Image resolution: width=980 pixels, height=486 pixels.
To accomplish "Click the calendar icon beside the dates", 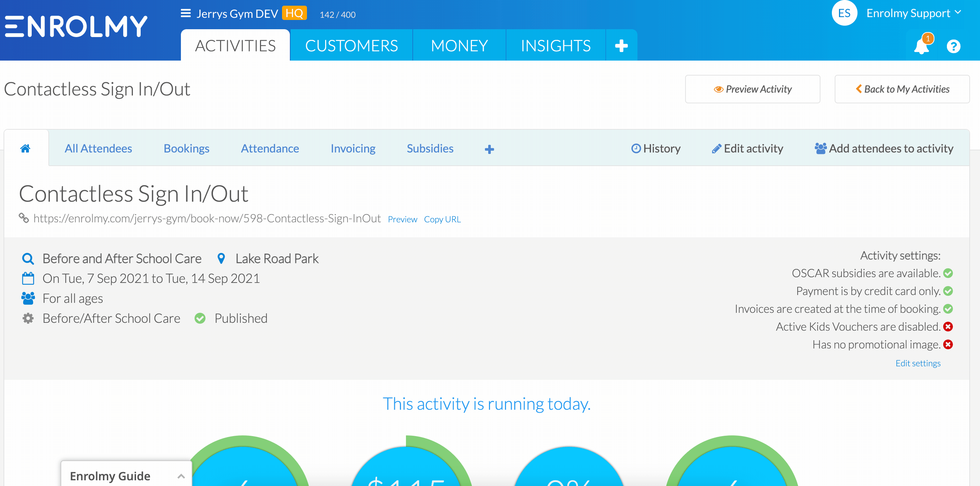I will (x=28, y=279).
